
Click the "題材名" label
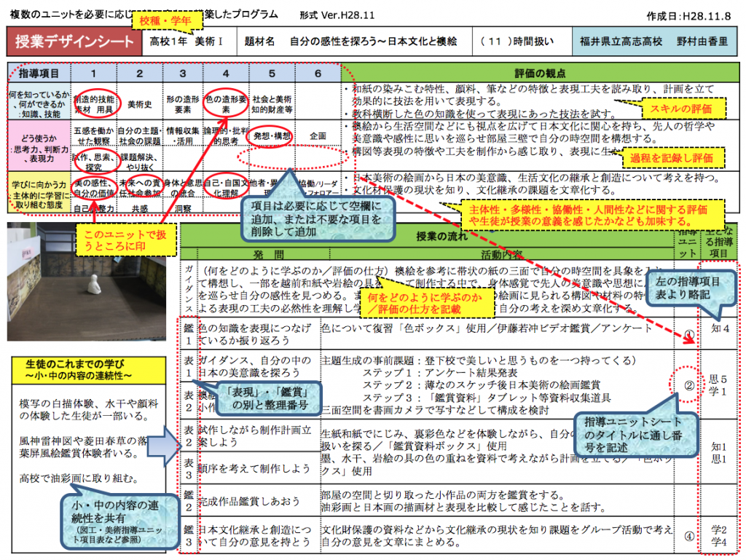point(259,42)
